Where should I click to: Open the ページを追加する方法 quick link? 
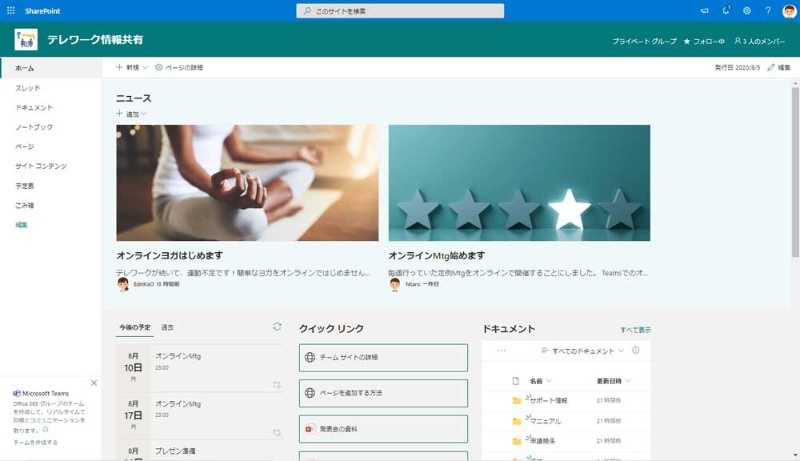coord(383,393)
